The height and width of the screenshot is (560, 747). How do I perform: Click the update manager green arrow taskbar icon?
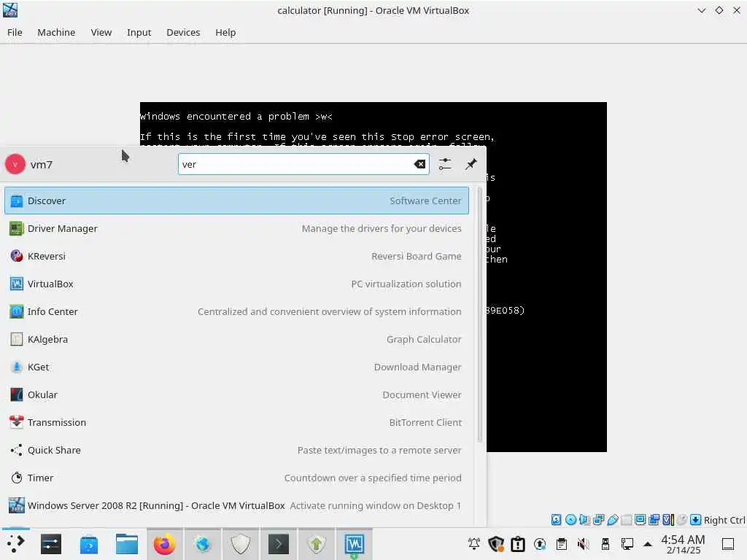[x=317, y=544]
